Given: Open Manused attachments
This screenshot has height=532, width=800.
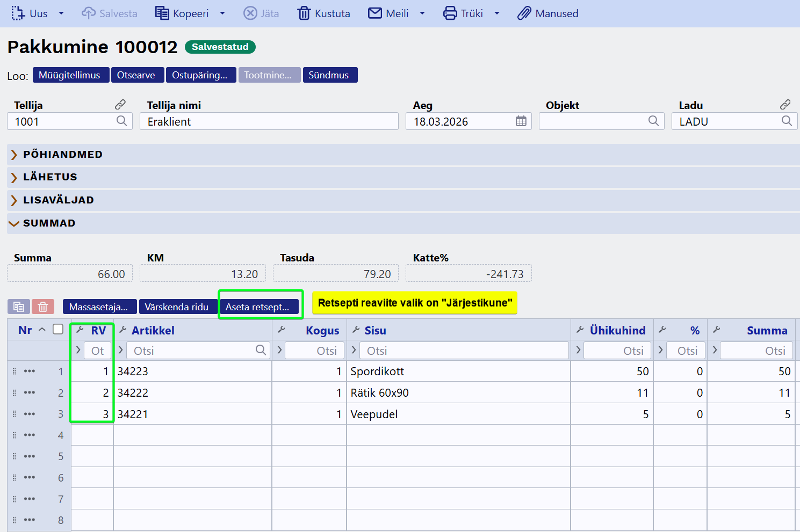Looking at the screenshot, I should tap(548, 13).
